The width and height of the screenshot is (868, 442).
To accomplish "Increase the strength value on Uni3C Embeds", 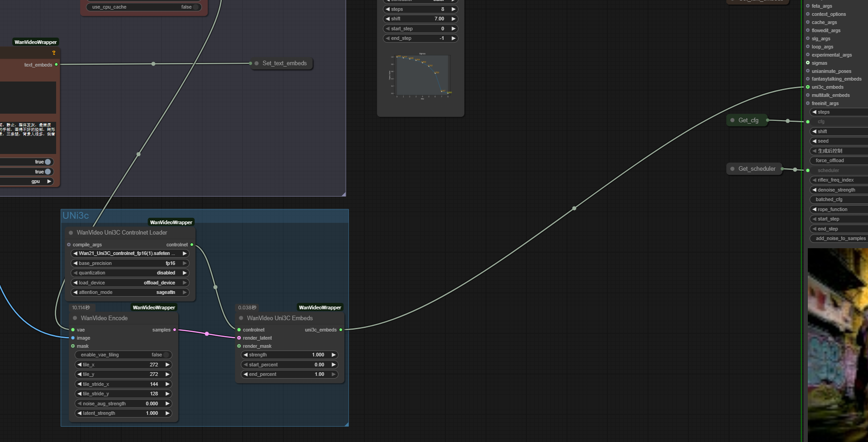I will click(x=334, y=355).
